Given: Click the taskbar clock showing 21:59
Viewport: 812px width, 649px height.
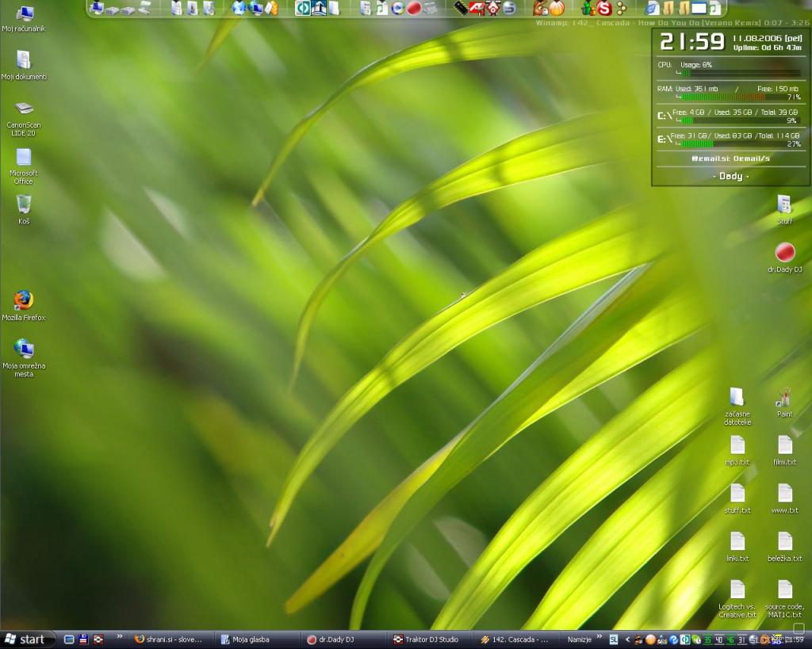Looking at the screenshot, I should pos(793,639).
